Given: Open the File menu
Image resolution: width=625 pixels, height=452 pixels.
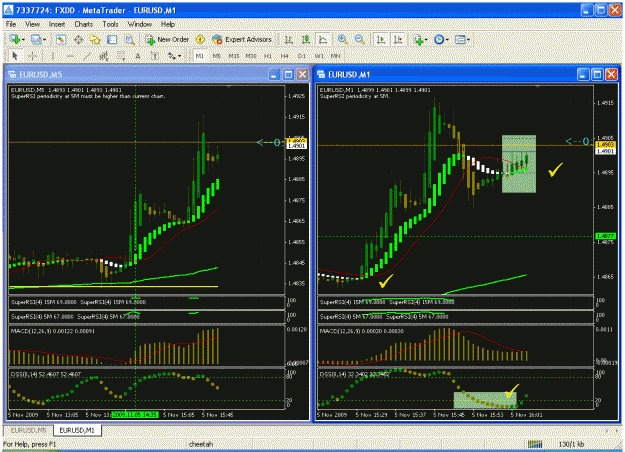Looking at the screenshot, I should coord(11,24).
